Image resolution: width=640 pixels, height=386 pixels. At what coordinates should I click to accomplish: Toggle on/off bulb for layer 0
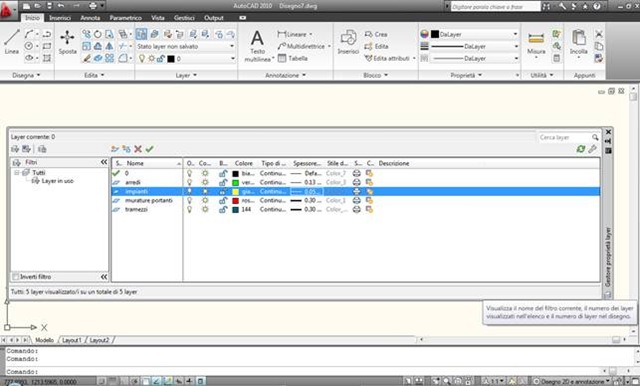coord(189,173)
